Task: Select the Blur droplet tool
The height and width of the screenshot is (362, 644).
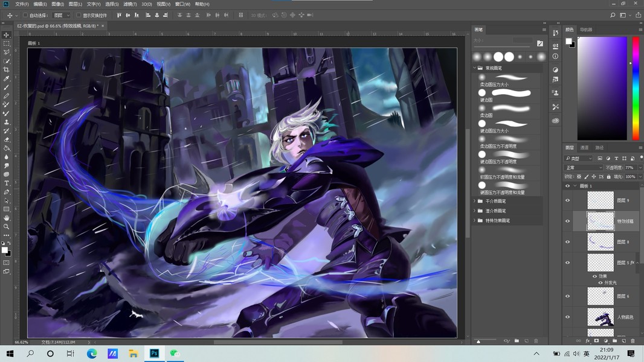Action: pos(6,157)
